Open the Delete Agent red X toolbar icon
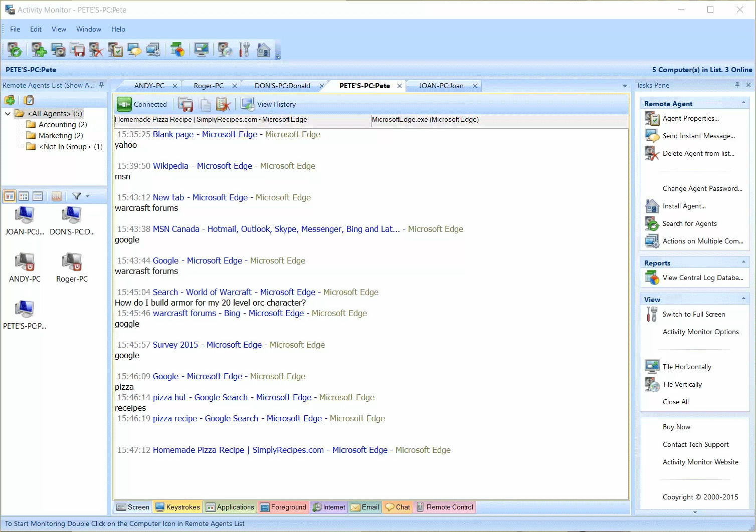Screen dimensions: 756x532 [96, 50]
